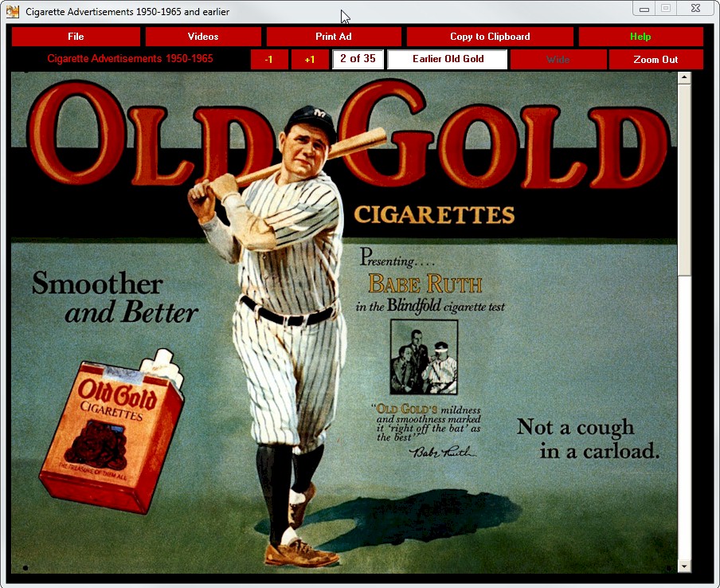This screenshot has width=720, height=588.
Task: Click the vertical scrollbar thumb
Action: click(x=684, y=179)
